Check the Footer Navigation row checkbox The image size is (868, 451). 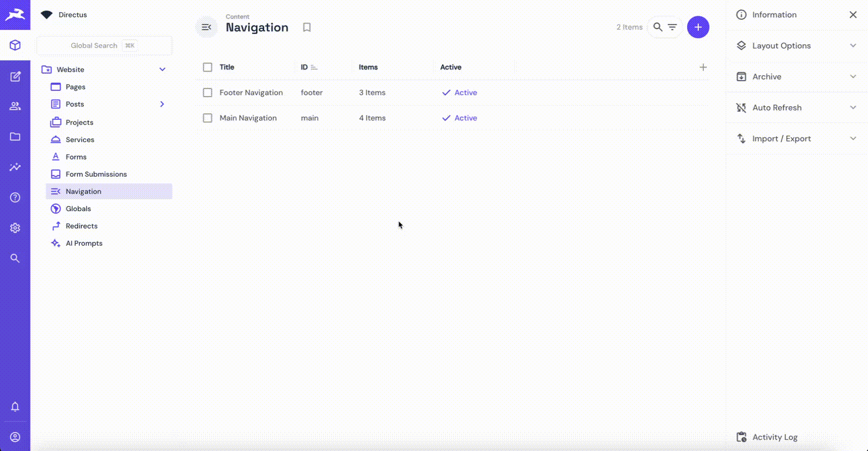click(x=207, y=92)
